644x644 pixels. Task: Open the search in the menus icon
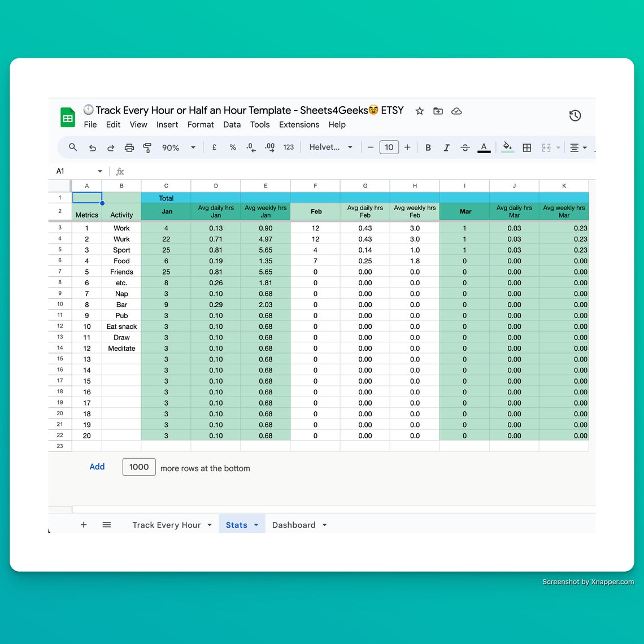click(x=73, y=147)
